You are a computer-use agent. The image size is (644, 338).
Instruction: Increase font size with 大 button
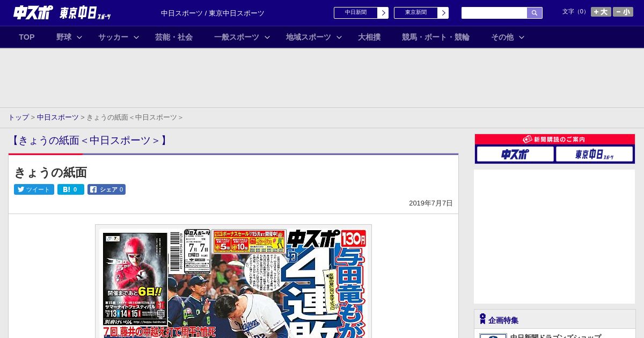point(601,12)
